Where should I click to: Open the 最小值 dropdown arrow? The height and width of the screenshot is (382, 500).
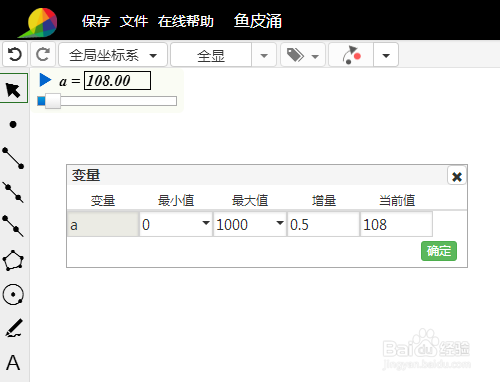click(x=206, y=223)
